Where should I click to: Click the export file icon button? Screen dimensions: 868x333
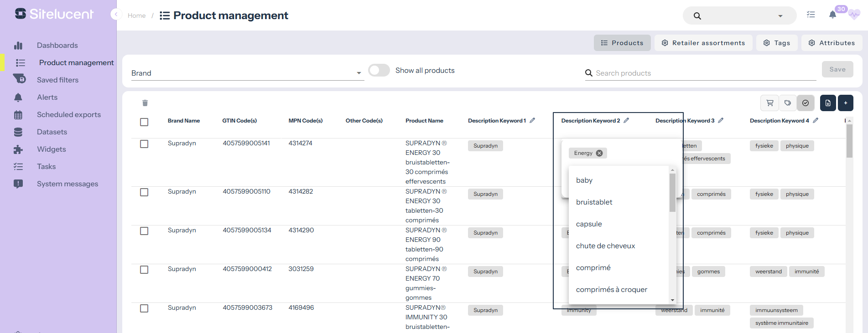[828, 103]
